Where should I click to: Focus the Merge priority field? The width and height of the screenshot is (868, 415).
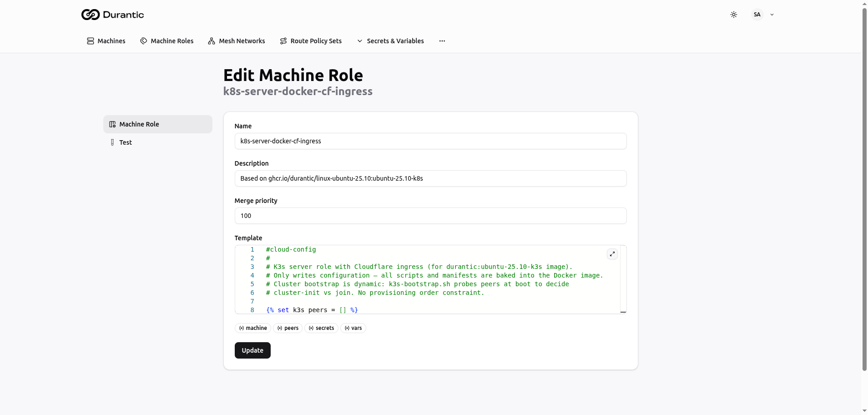430,216
